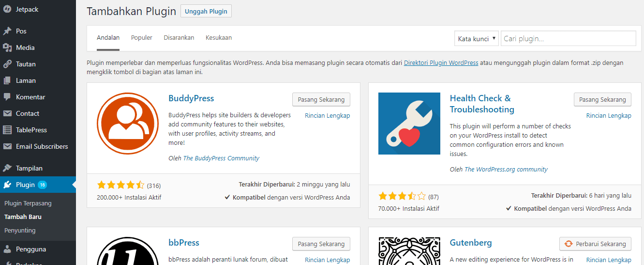This screenshot has height=265, width=644.
Task: Click the Health Check wrench logo
Action: (409, 124)
